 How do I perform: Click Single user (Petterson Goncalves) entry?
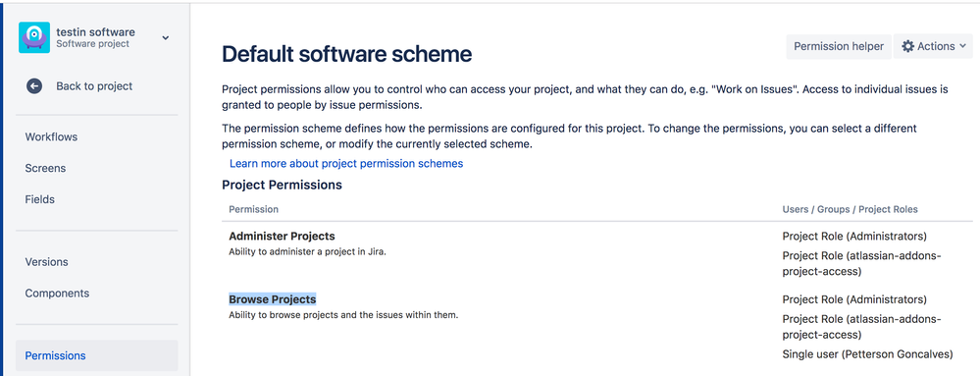click(x=867, y=354)
